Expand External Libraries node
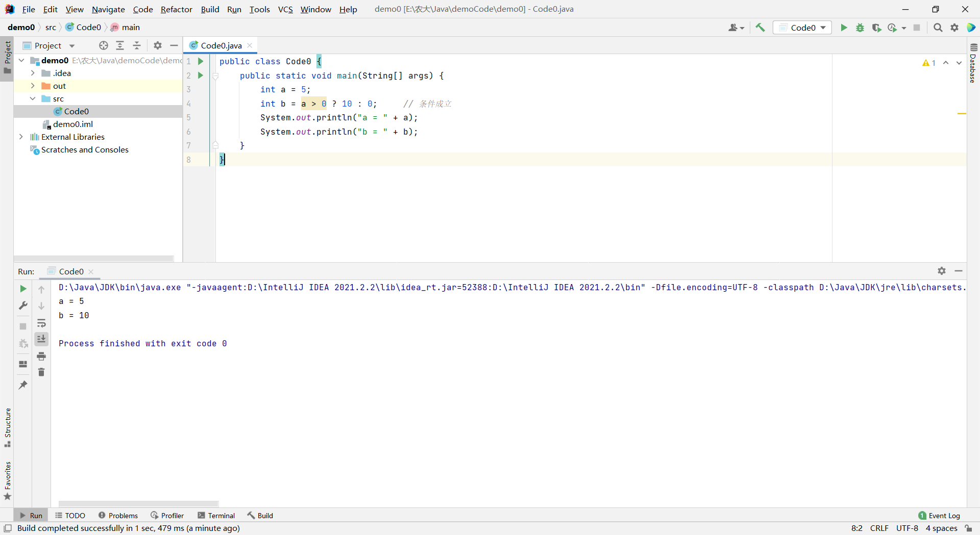The width and height of the screenshot is (980, 535). click(21, 137)
